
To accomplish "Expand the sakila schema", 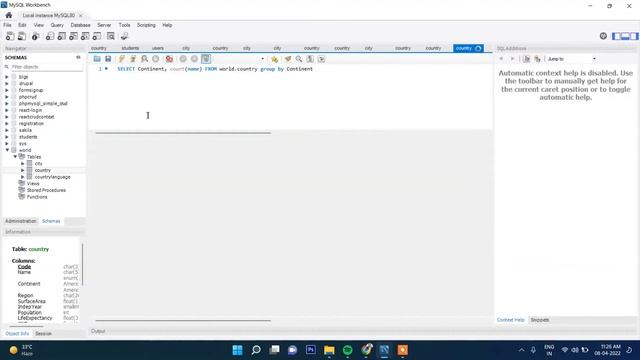I will point(7,130).
